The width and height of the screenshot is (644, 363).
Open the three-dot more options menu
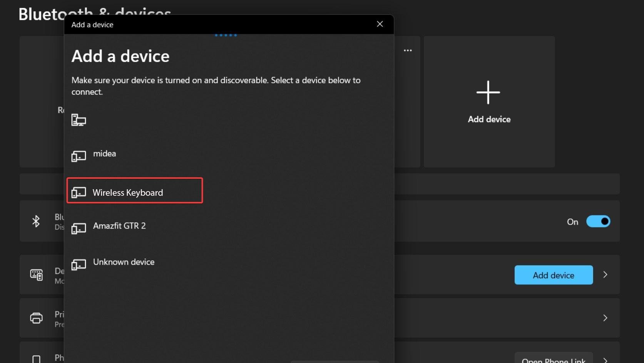pyautogui.click(x=408, y=50)
